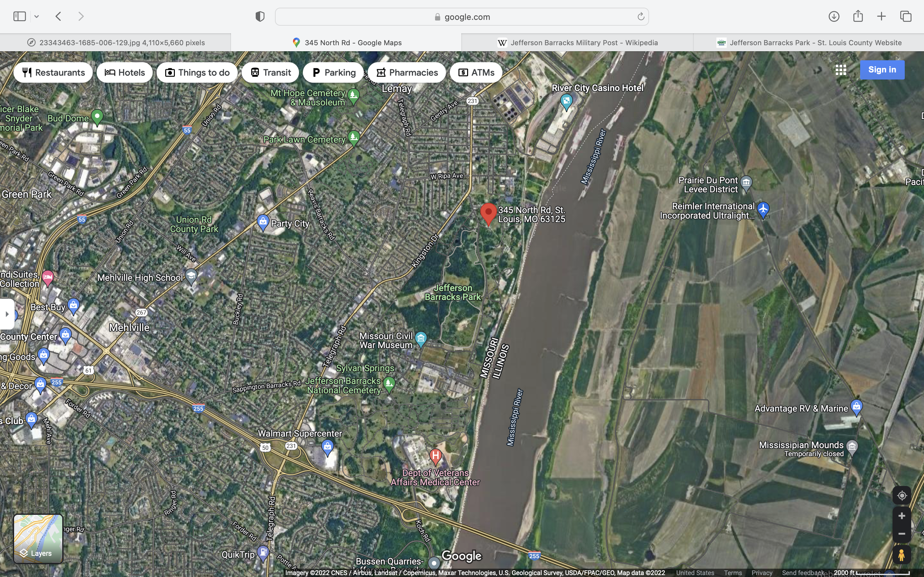924x577 pixels.
Task: Click the Safari share icon
Action: coord(858,16)
